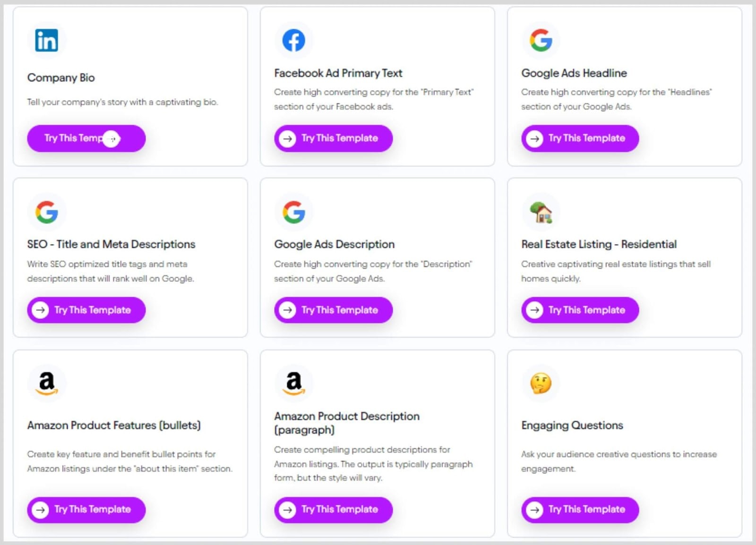Try the Amazon Product Features bullets template
Image resolution: width=756 pixels, height=545 pixels.
86,510
